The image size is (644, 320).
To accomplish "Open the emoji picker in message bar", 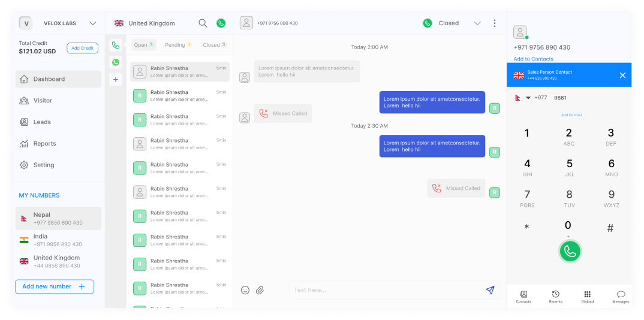I will (245, 290).
